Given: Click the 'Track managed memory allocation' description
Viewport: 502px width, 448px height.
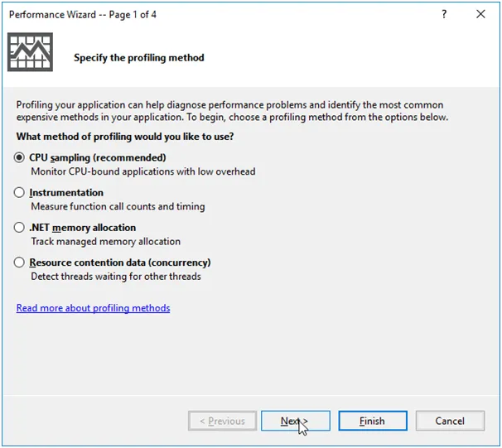Looking at the screenshot, I should pyautogui.click(x=106, y=241).
